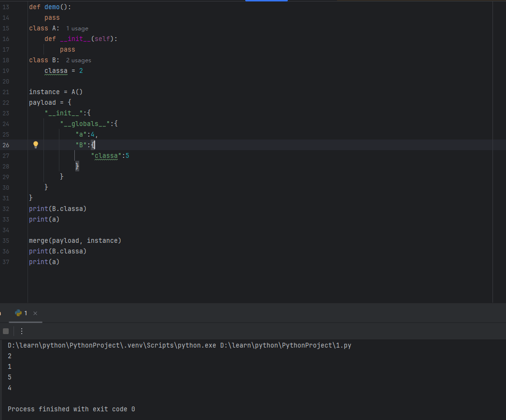
Task: Close the run tab named 1
Action: (x=35, y=313)
